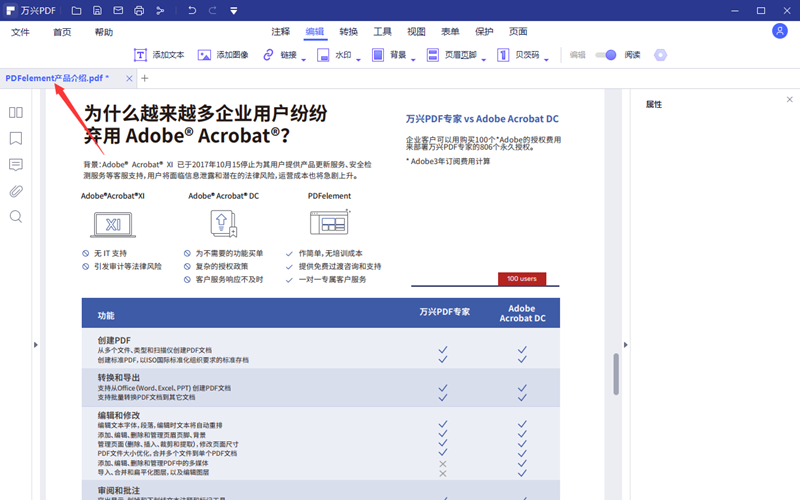800x500 pixels.
Task: Open the page thumbnails panel in sidebar
Action: (16, 113)
